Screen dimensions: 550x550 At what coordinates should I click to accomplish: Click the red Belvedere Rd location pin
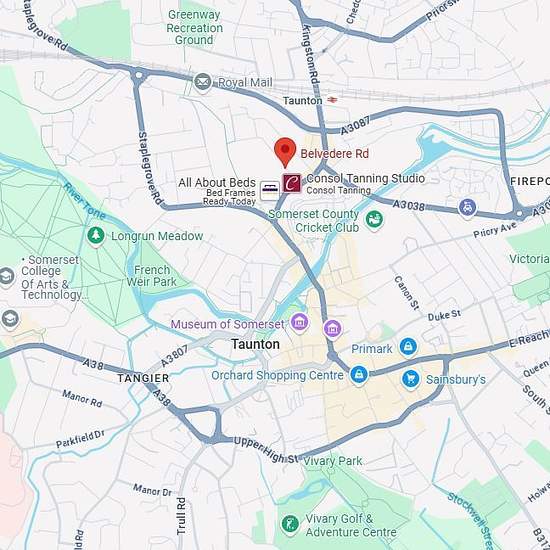(x=285, y=152)
